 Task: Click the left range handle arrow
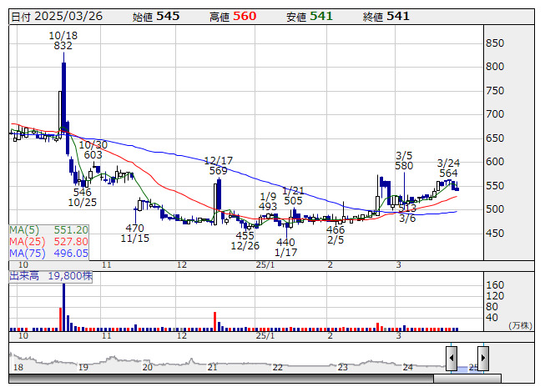[x=452, y=358]
